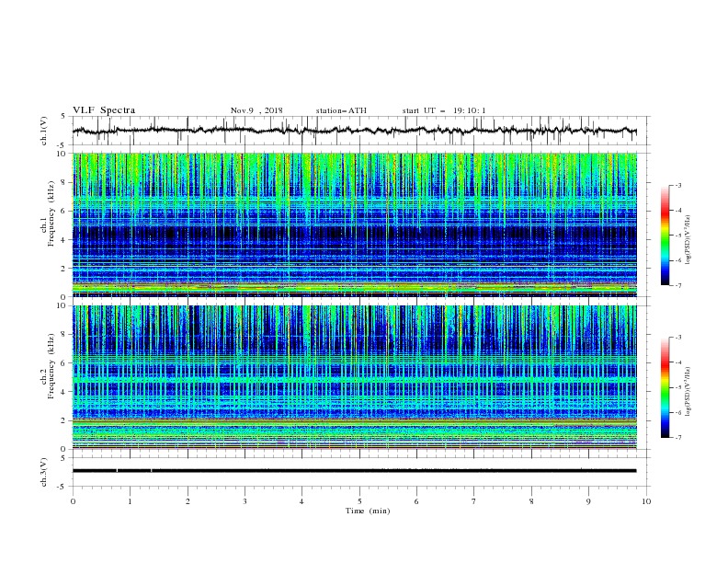The image size is (728, 563).
Task: Select the "ch.1 Frequency (kHz)" axis label
Action: click(x=48, y=215)
